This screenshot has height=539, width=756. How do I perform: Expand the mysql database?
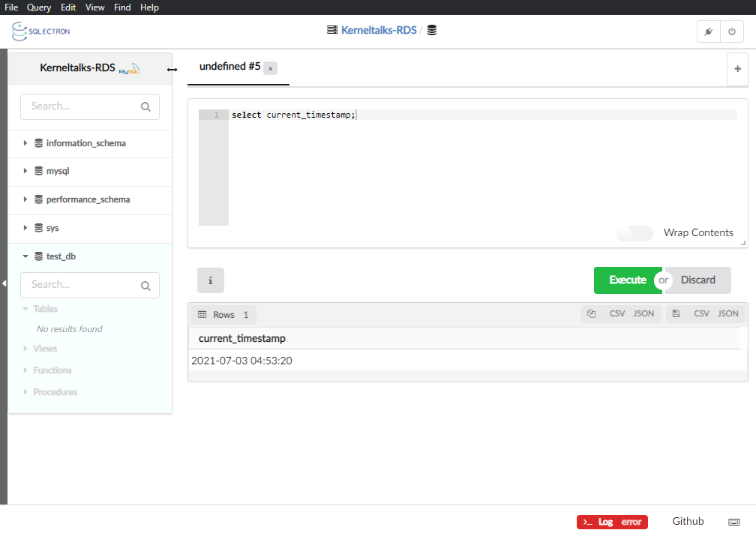click(25, 171)
